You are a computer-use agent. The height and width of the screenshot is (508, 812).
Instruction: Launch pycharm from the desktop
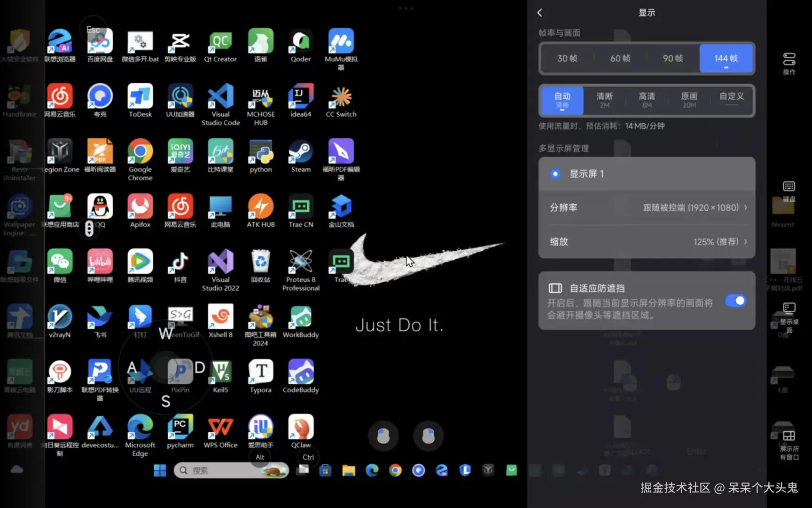click(180, 431)
